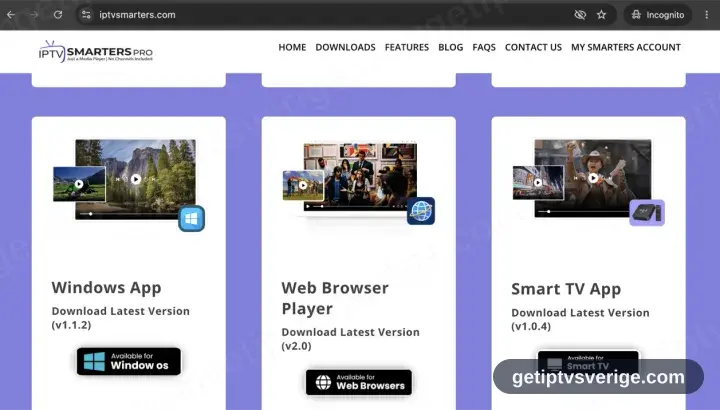720x410 pixels.
Task: Click the version text (v1.1.2)
Action: (71, 325)
